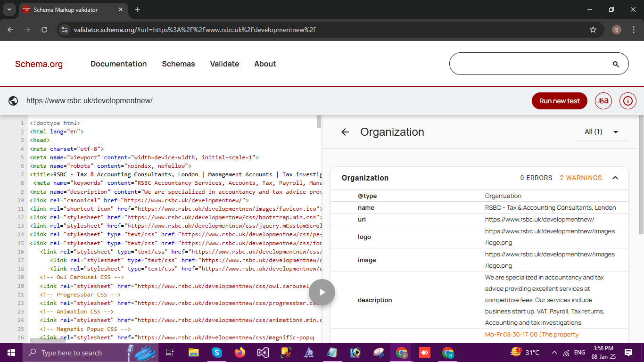Screen dimensions: 644x362
Task: Click the Owl Carousel CSS comment line
Action: click(82, 277)
